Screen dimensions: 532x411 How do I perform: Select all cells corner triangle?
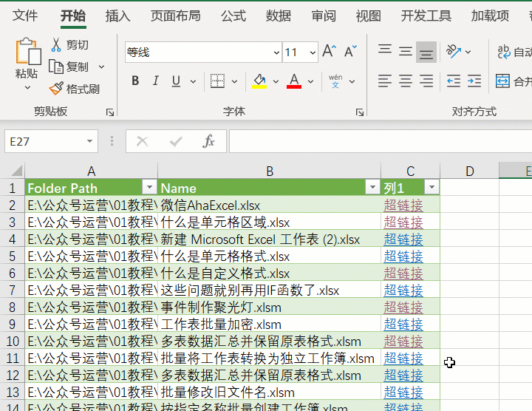point(16,171)
